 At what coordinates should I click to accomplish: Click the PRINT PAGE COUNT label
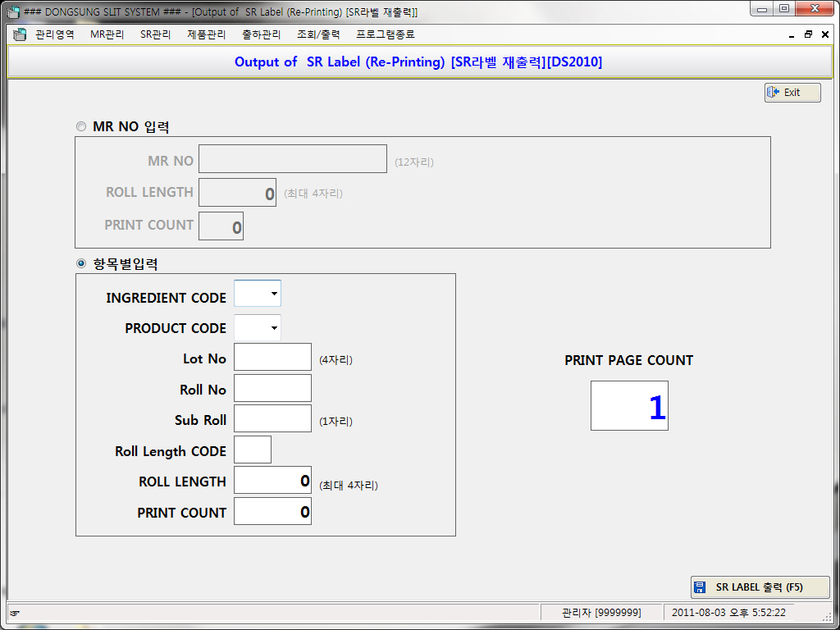click(629, 361)
